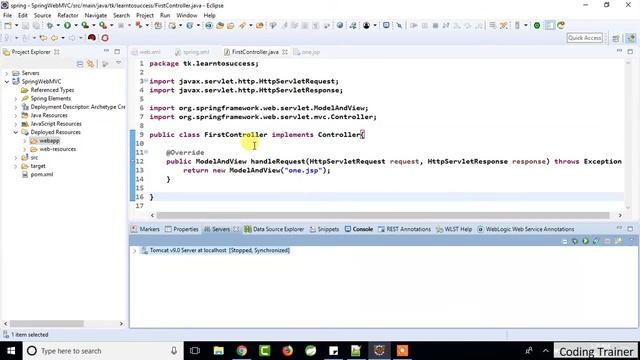Open the Markers tab
This screenshot has width=640, height=360.
[x=145, y=229]
